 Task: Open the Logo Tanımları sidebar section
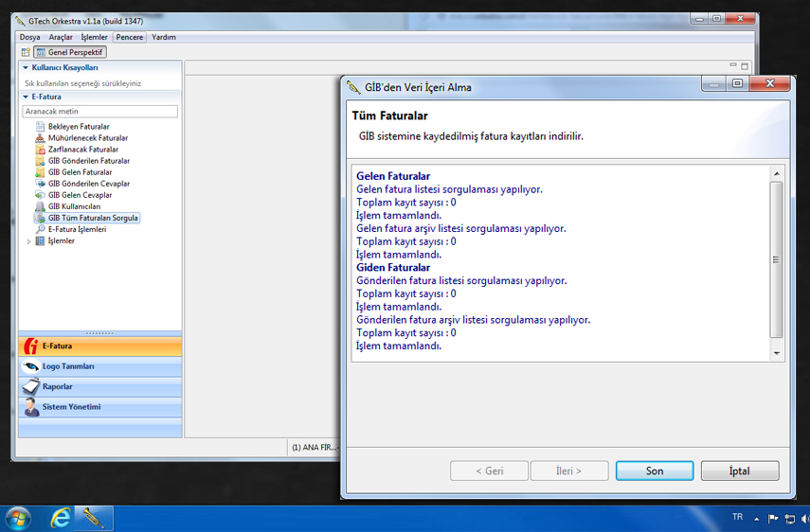(x=100, y=366)
